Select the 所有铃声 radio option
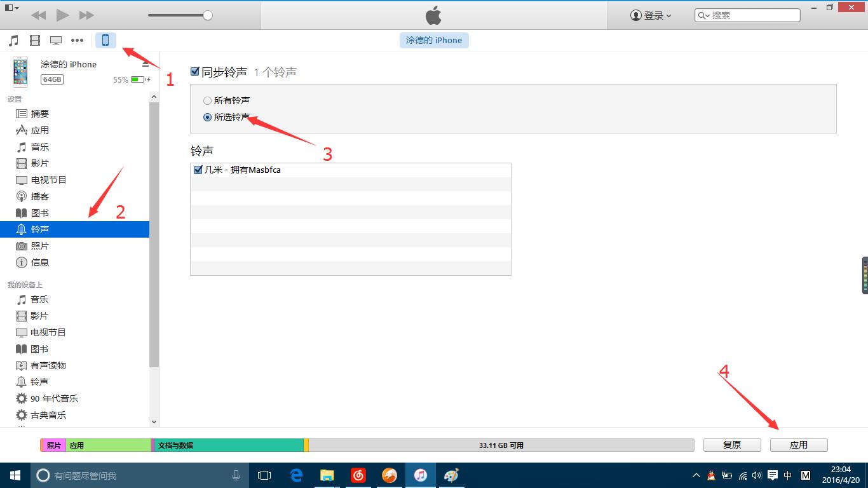The width and height of the screenshot is (868, 488). point(207,100)
